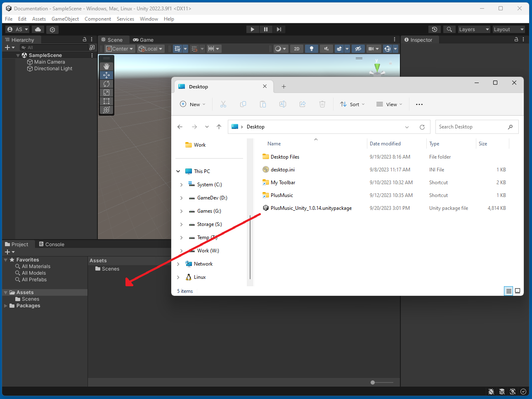The image size is (532, 399).
Task: Click the Hierarchy panel lock icon
Action: (x=85, y=40)
